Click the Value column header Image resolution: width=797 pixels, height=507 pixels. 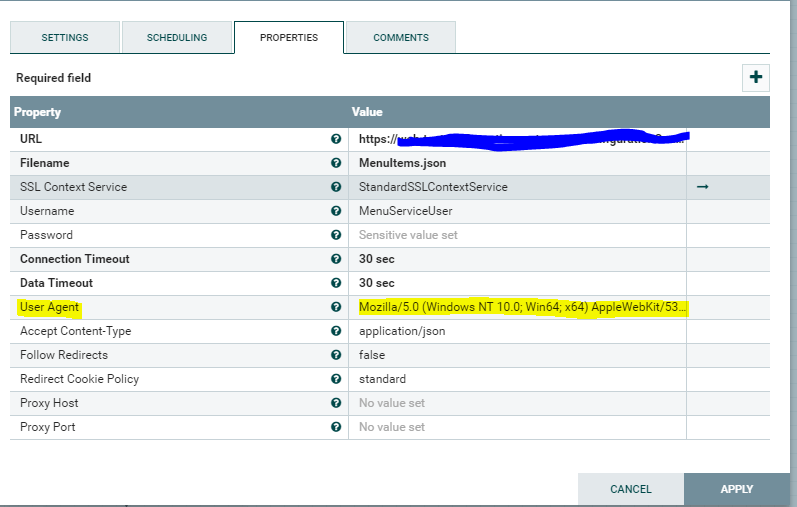click(367, 112)
